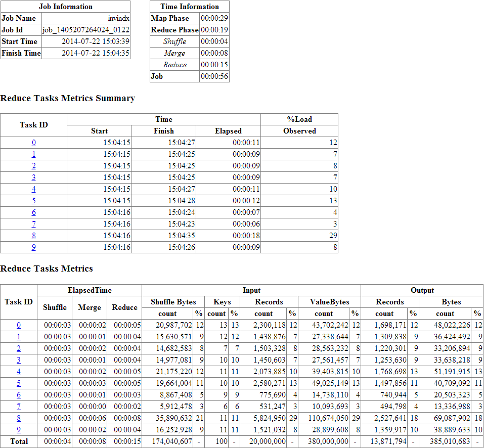Viewport: 484px width, 448px height.
Task: Open task 4 link in summary table
Action: click(34, 189)
